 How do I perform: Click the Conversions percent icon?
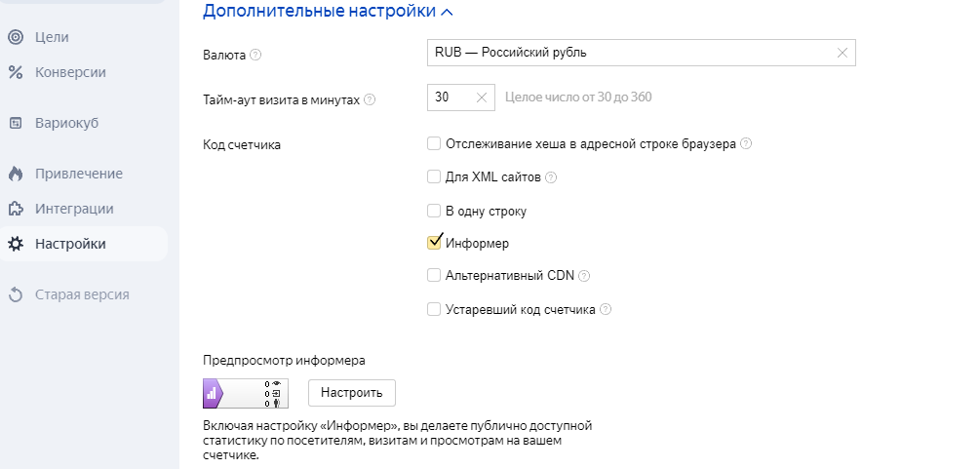tap(15, 72)
